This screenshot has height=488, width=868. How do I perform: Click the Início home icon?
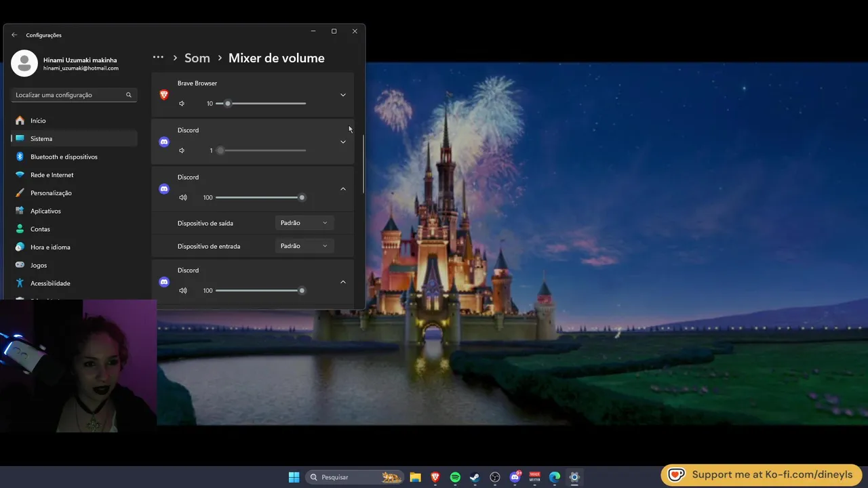click(x=20, y=121)
